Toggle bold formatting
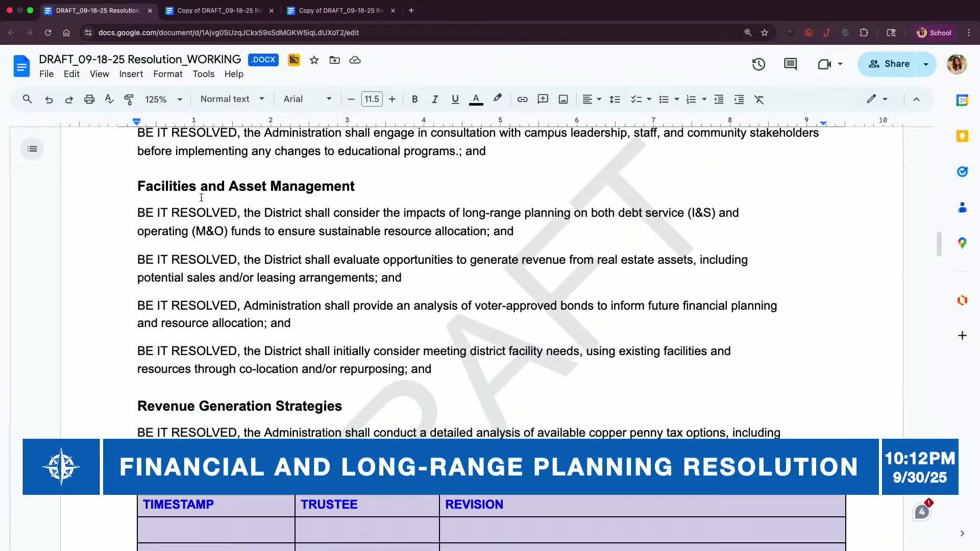This screenshot has height=551, width=980. [x=414, y=99]
